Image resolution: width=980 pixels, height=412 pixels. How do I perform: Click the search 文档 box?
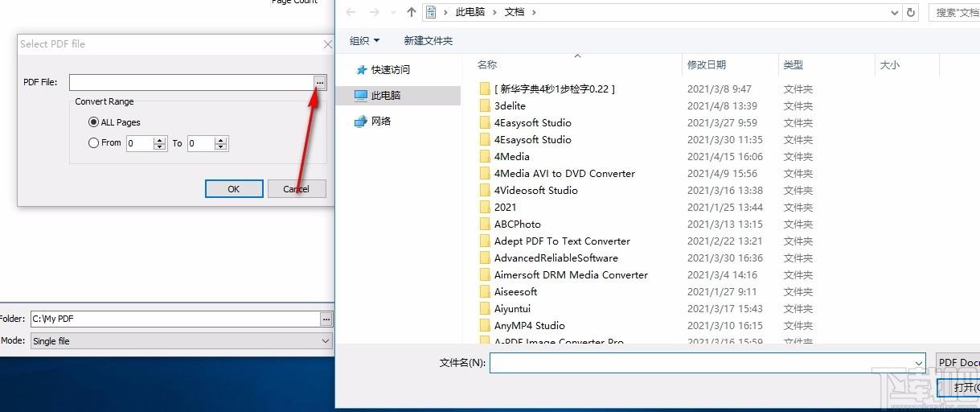[954, 12]
